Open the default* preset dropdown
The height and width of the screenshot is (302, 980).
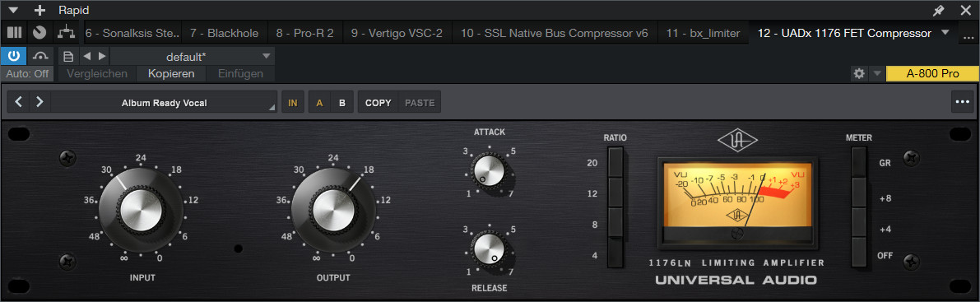pyautogui.click(x=193, y=56)
